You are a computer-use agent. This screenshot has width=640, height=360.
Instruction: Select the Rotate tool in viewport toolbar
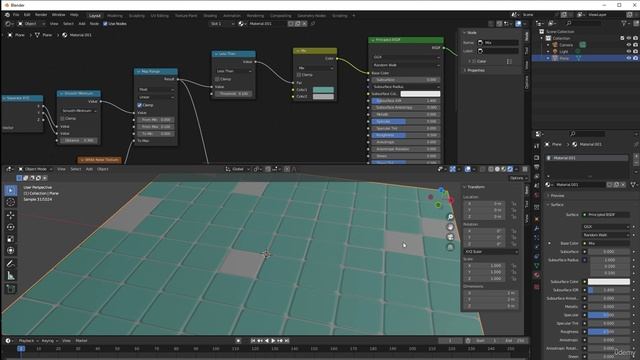tap(11, 227)
